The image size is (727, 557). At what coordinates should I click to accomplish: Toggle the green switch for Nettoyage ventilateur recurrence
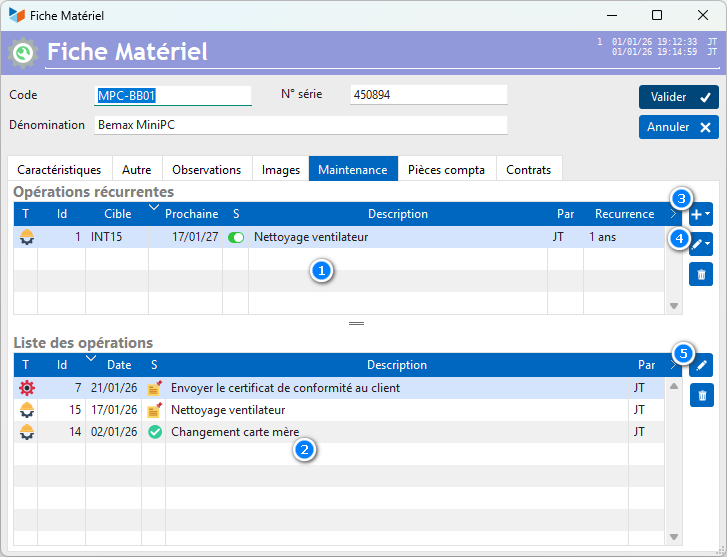236,238
